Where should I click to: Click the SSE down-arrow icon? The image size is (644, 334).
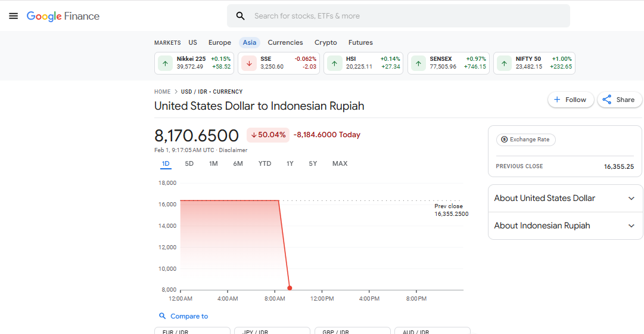pos(249,63)
